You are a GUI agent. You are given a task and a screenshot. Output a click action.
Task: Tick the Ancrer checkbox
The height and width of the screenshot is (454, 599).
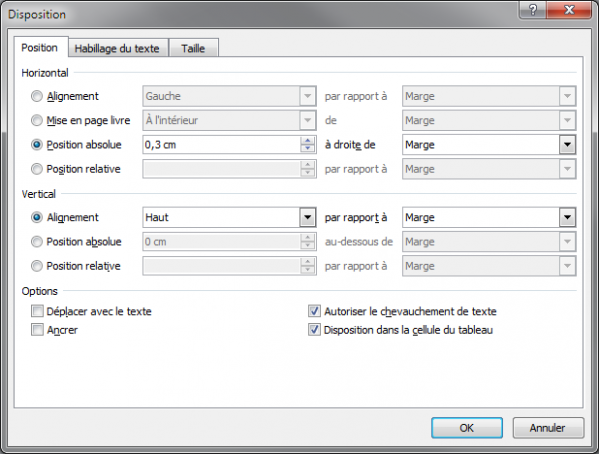(37, 329)
